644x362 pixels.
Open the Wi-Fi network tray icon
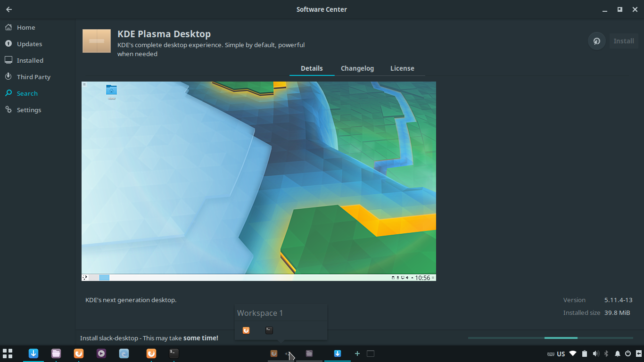click(x=573, y=354)
